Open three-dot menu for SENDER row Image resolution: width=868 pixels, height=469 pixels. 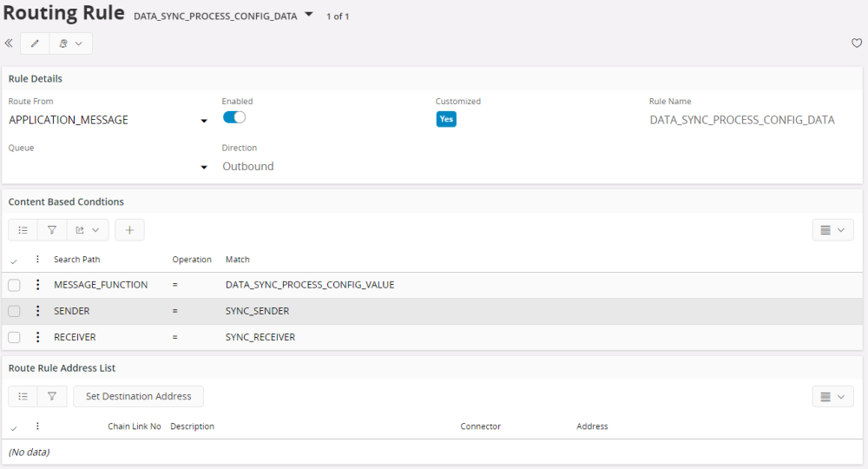(37, 311)
